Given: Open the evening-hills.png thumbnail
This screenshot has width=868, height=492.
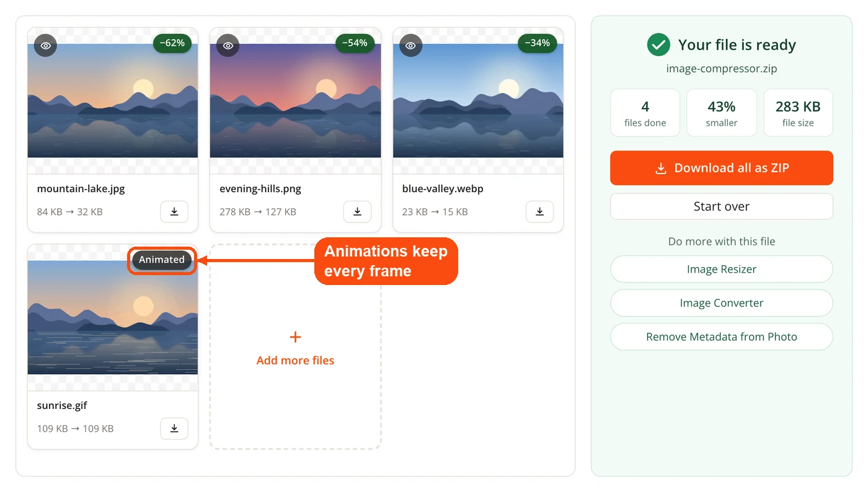Looking at the screenshot, I should pyautogui.click(x=295, y=100).
